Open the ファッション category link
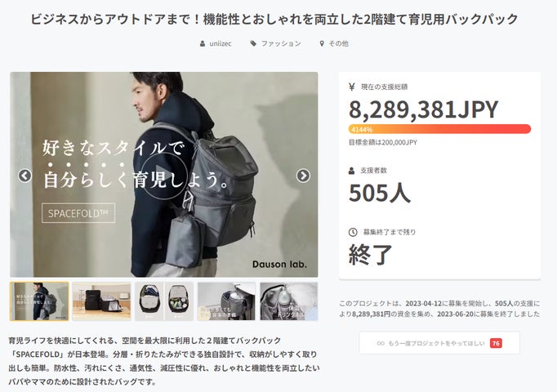The image size is (557, 392). (x=280, y=43)
